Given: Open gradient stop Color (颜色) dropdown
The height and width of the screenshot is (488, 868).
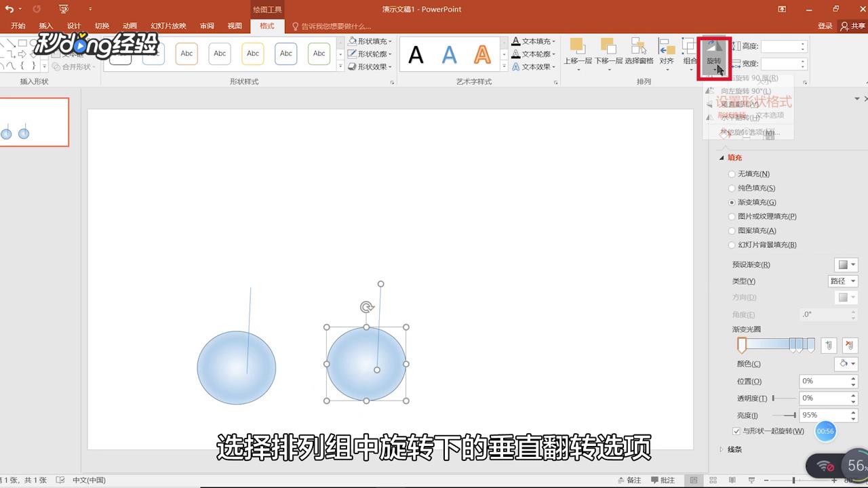Looking at the screenshot, I should pyautogui.click(x=846, y=364).
